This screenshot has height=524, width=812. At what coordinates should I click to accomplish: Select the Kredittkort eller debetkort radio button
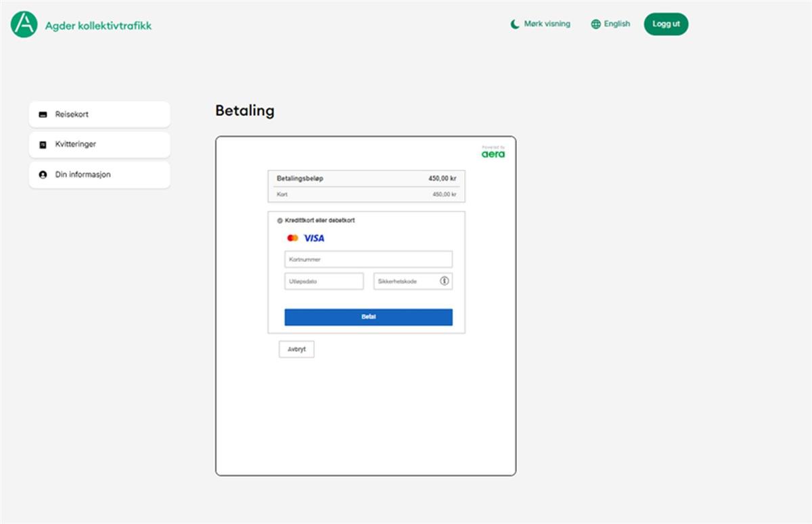tap(280, 221)
